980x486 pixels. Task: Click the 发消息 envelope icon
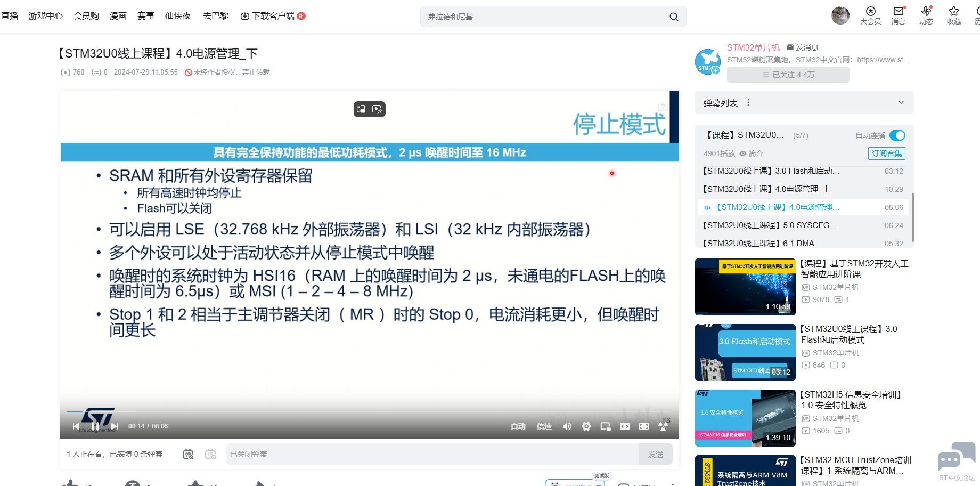(790, 47)
